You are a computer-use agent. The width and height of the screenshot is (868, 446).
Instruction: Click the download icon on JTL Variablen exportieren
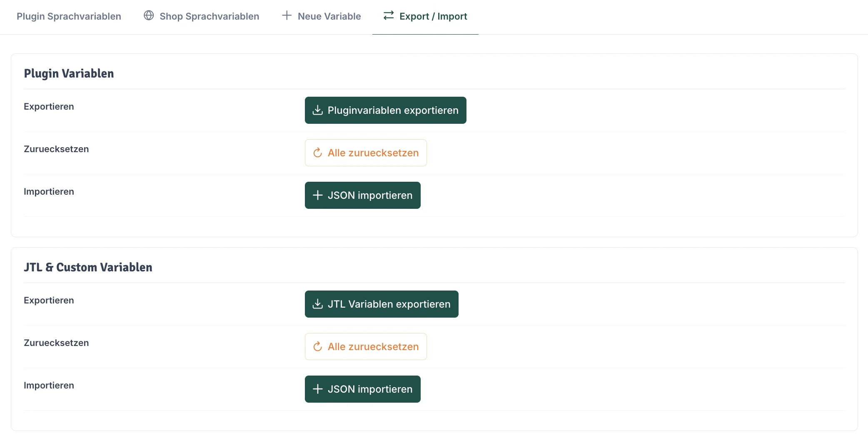click(318, 304)
